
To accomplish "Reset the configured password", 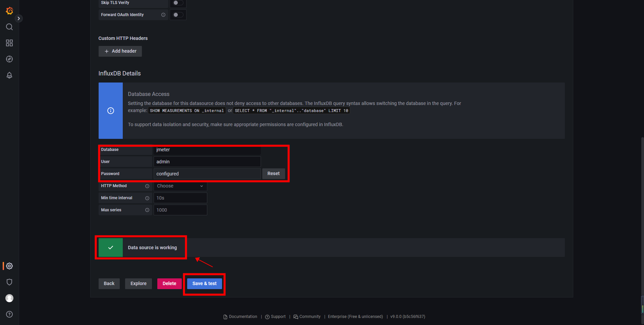I will point(273,174).
